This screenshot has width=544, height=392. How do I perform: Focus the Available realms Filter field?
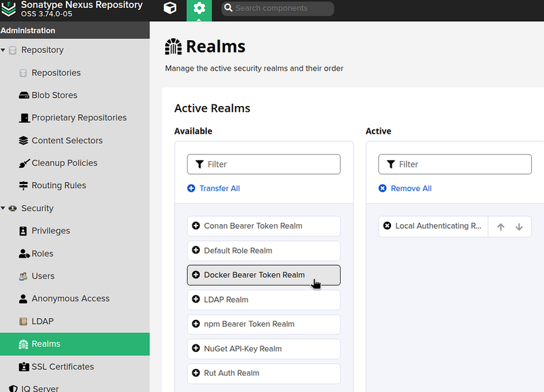264,164
